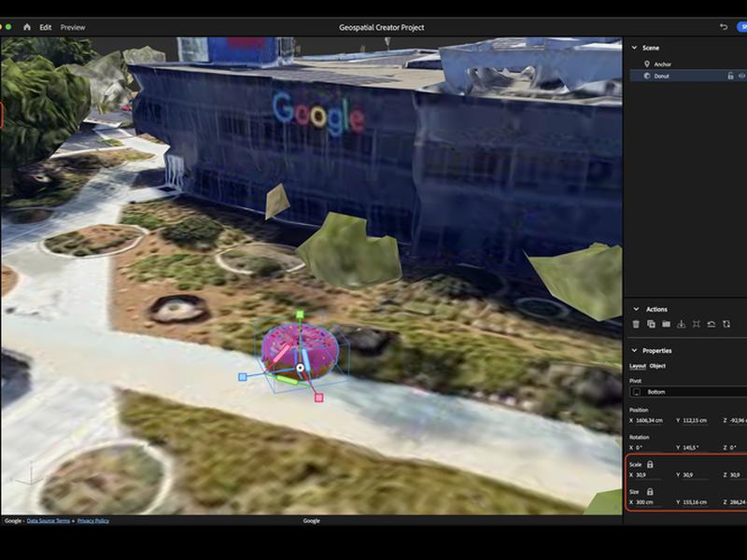The width and height of the screenshot is (747, 560).
Task: Open the Preview menu
Action: [x=73, y=28]
